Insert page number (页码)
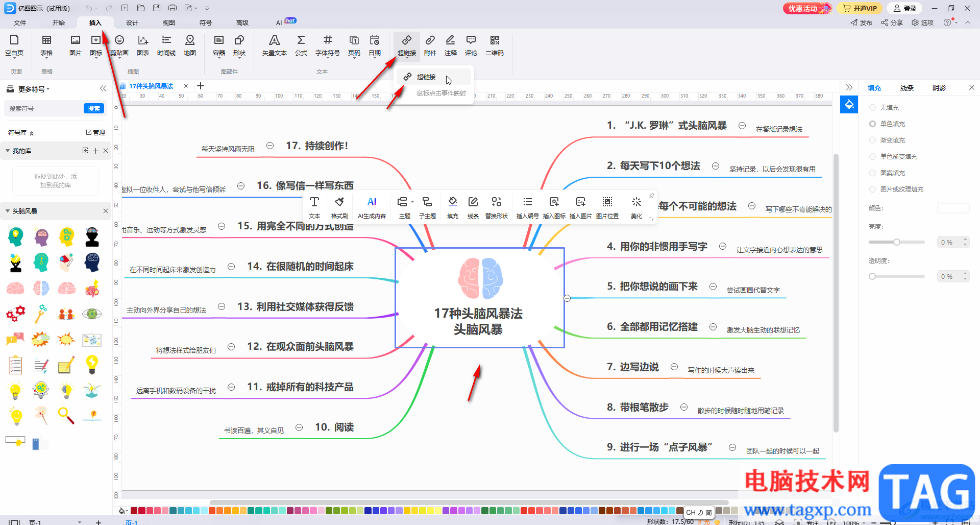This screenshot has height=525, width=980. [x=354, y=45]
